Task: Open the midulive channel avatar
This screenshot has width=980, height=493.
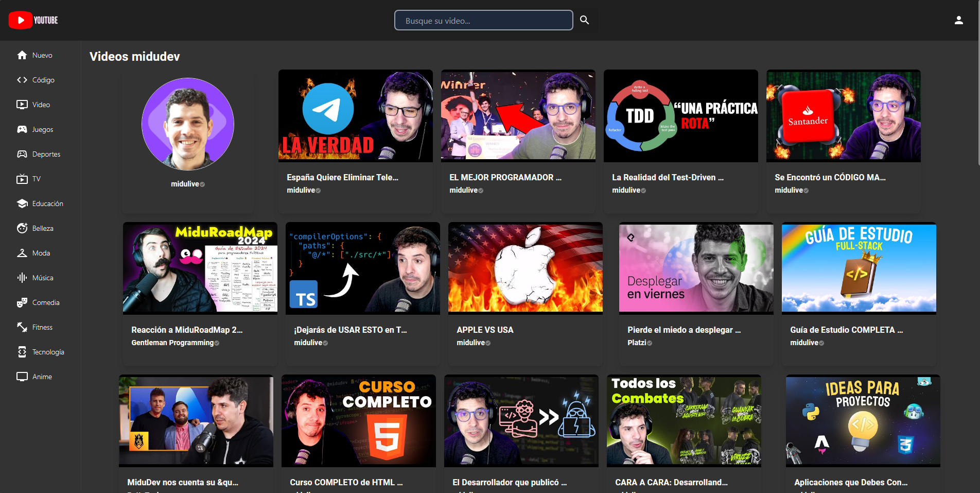Action: click(x=188, y=124)
